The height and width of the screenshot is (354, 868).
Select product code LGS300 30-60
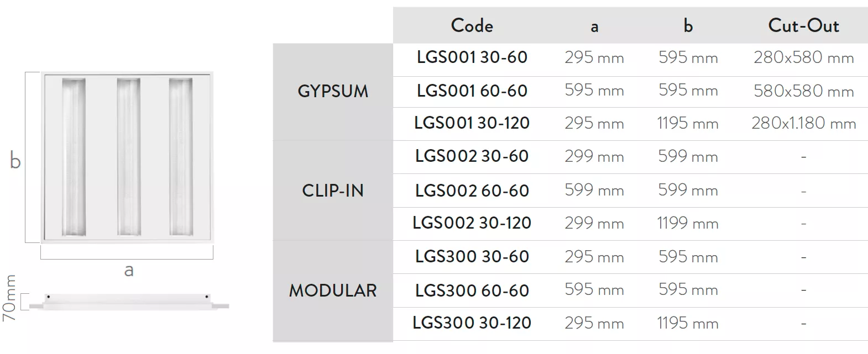[472, 257]
